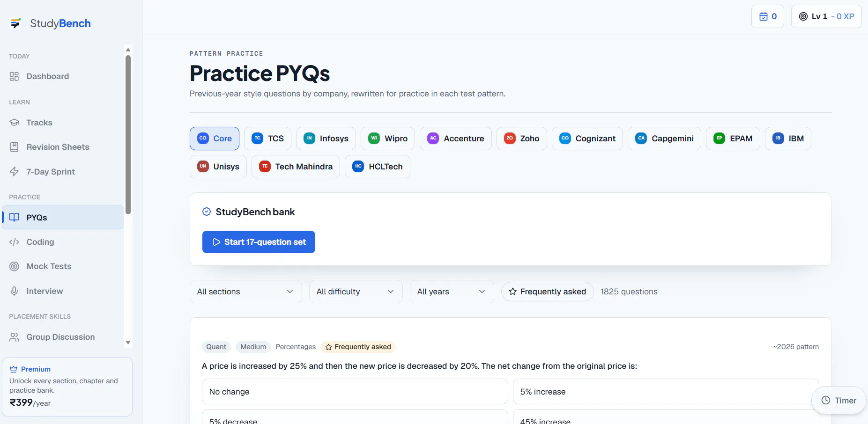
Task: Click the calendar streak counter icon
Action: point(764,16)
